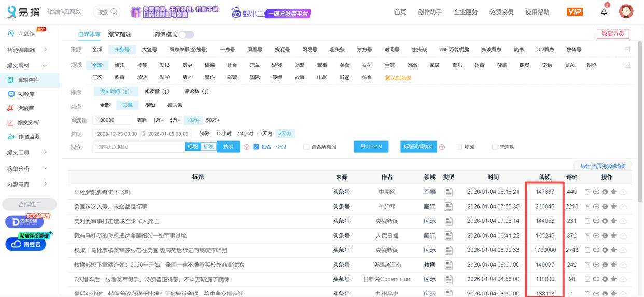
Task: Click the notification bell icon
Action: point(604,12)
